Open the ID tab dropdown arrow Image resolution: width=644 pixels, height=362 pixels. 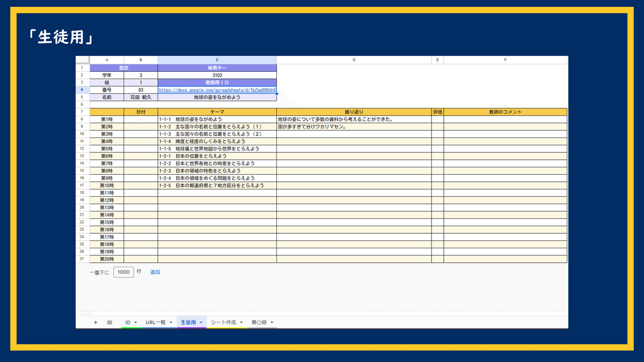(x=136, y=322)
